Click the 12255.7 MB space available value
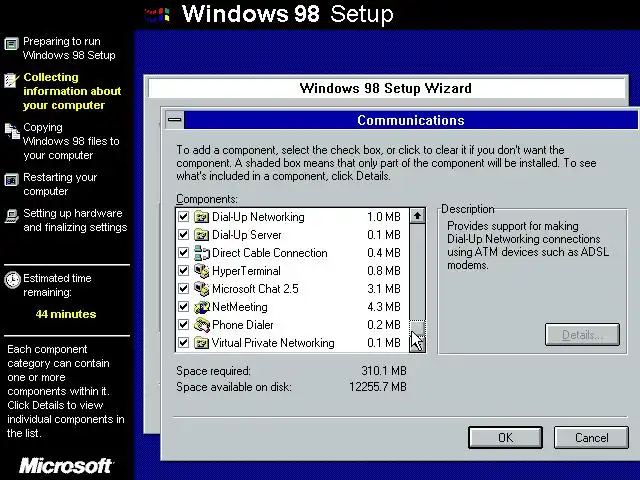 tap(378, 387)
